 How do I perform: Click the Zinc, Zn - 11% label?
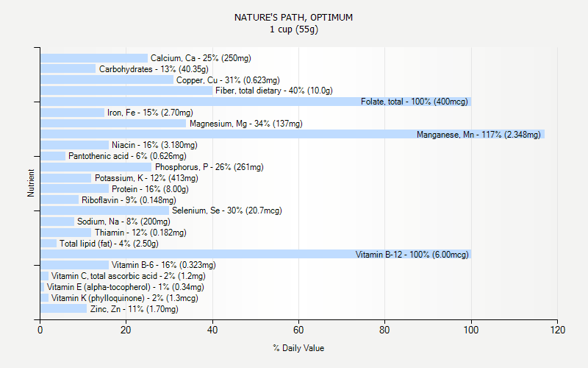click(135, 309)
